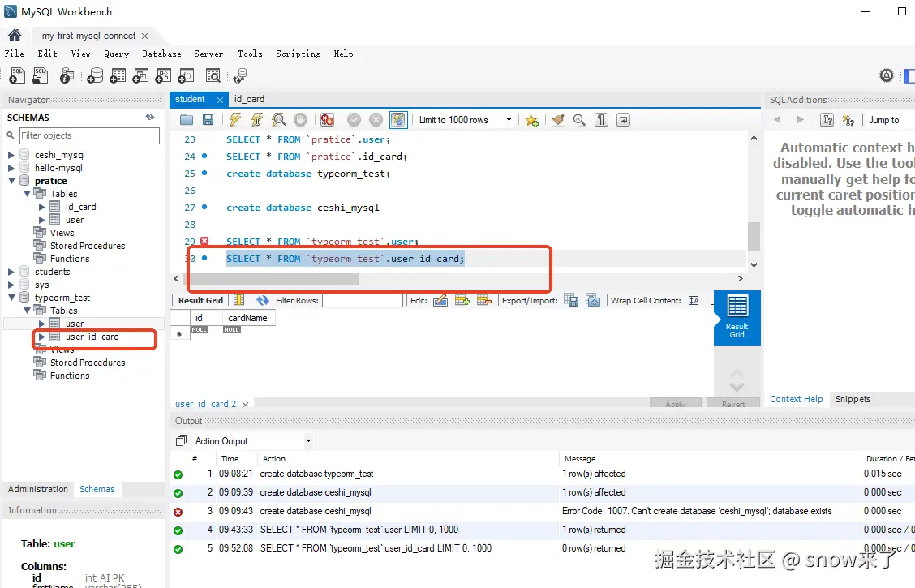Collapse the typeorm_test schema
This screenshot has height=588, width=915.
pos(11,298)
